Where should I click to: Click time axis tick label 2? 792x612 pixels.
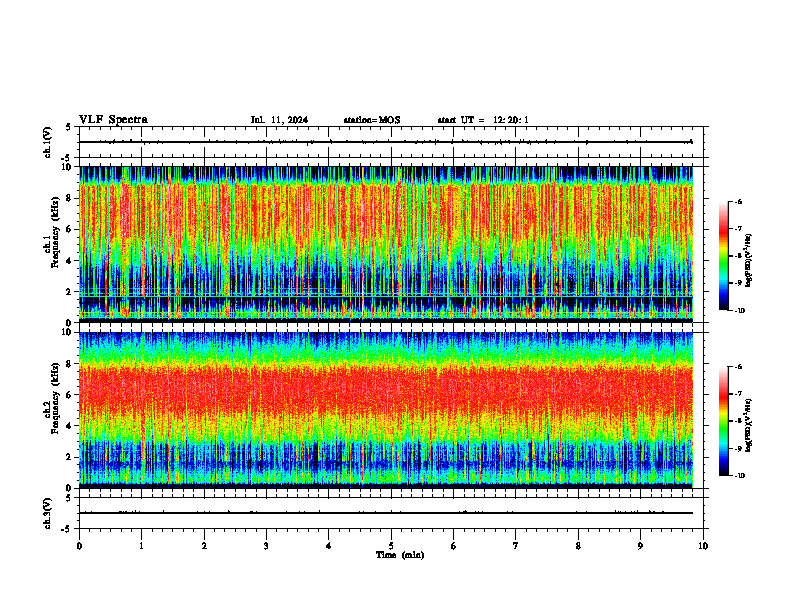pyautogui.click(x=204, y=546)
